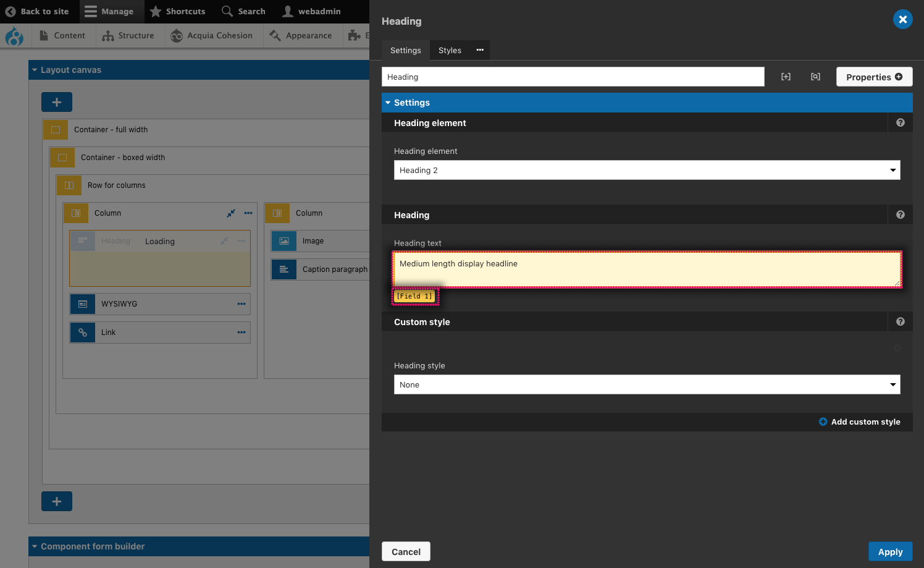Collapse the Settings section header
The height and width of the screenshot is (568, 924).
(x=411, y=103)
